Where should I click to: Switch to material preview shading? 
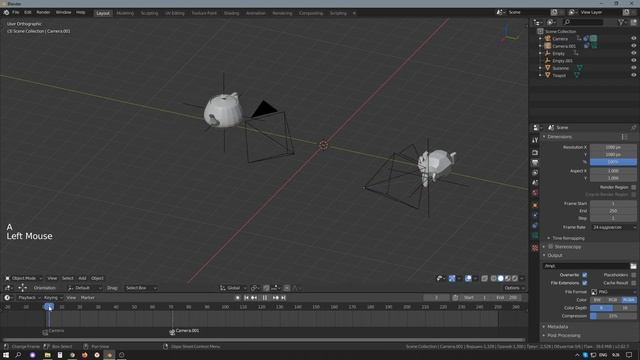508,278
